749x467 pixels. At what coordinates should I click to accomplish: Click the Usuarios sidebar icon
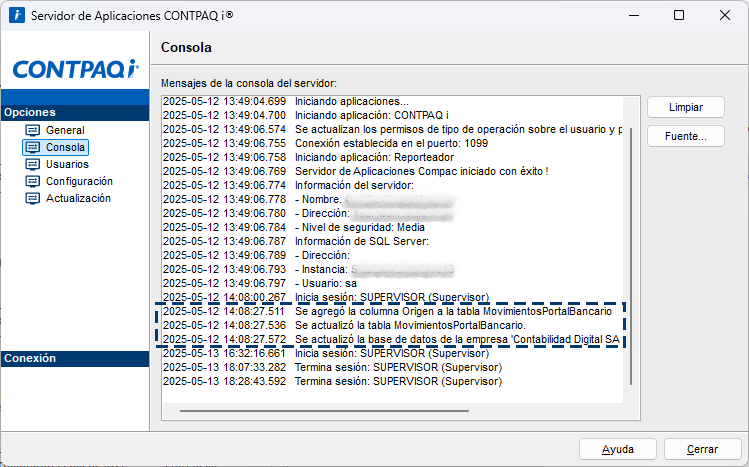pyautogui.click(x=32, y=164)
